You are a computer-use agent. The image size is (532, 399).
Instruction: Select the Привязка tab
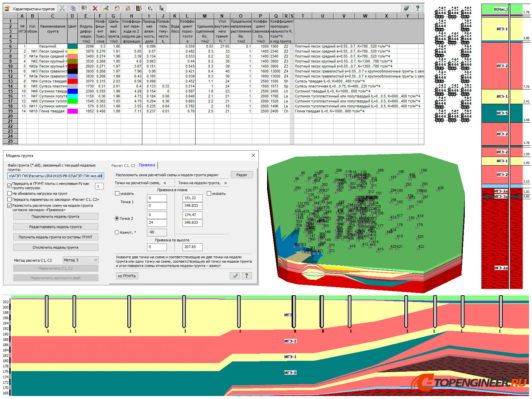click(147, 165)
